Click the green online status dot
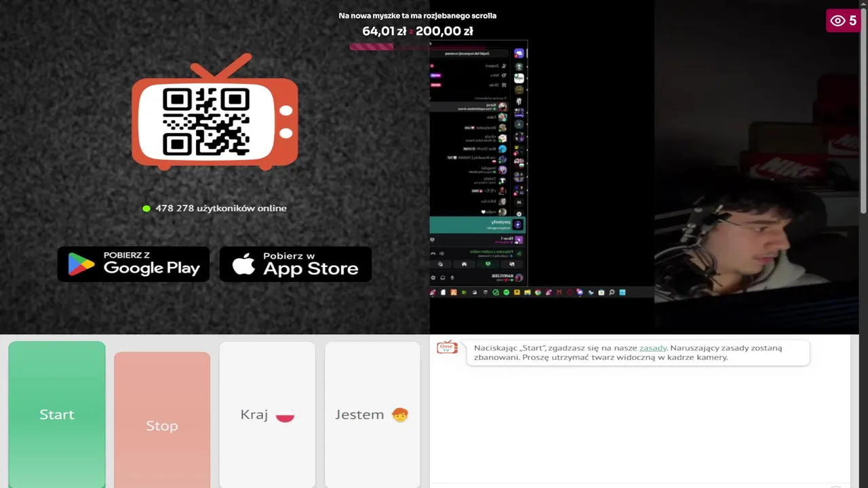Viewport: 868px width, 488px height. pyautogui.click(x=146, y=208)
